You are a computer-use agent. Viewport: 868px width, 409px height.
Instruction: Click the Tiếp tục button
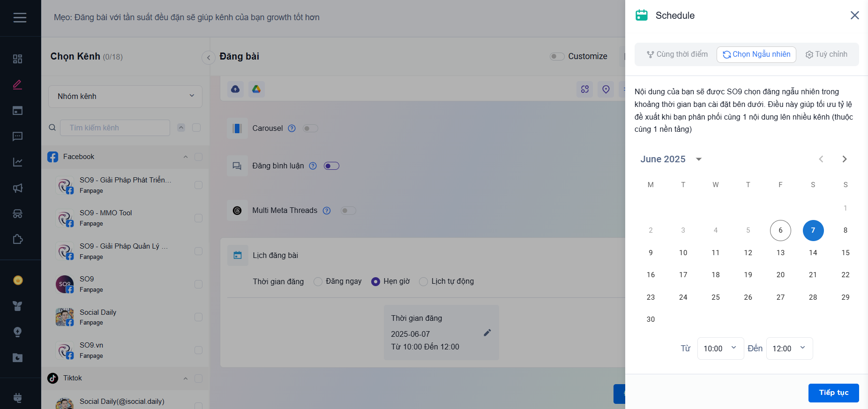[x=834, y=393]
